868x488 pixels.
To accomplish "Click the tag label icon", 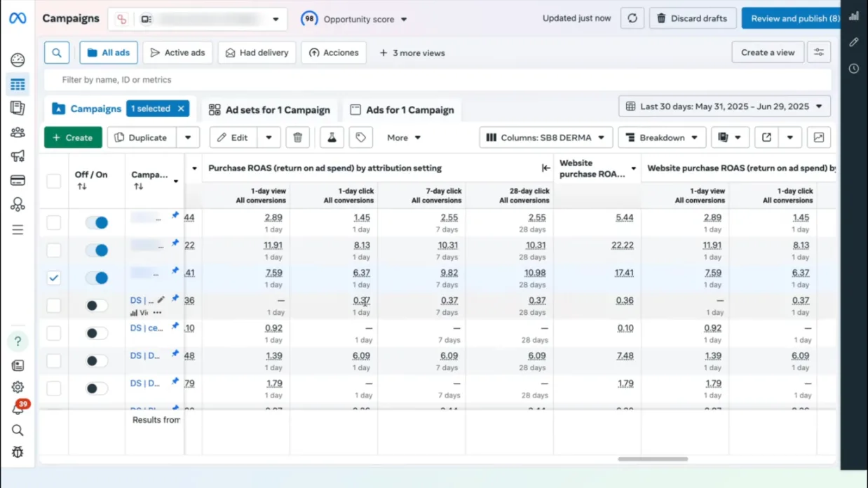I will 360,137.
